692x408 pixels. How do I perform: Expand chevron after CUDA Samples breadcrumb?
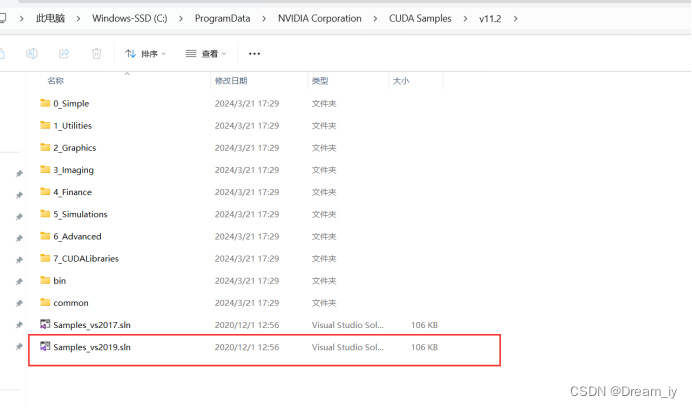click(x=465, y=18)
